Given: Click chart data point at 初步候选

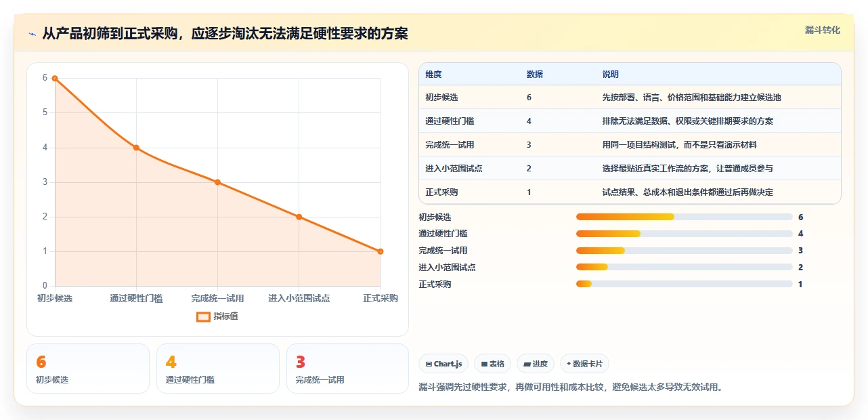Looking at the screenshot, I should pos(55,78).
